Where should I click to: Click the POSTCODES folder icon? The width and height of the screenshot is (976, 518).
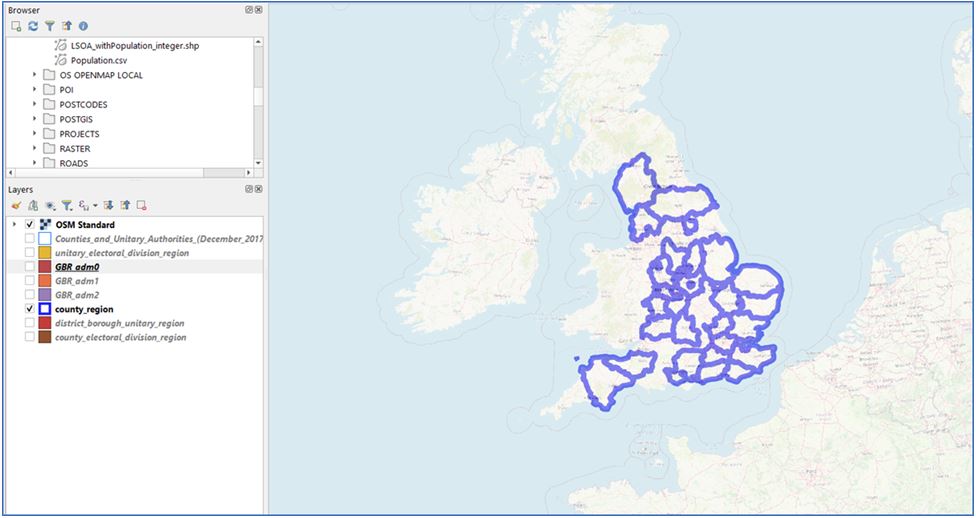(x=49, y=105)
